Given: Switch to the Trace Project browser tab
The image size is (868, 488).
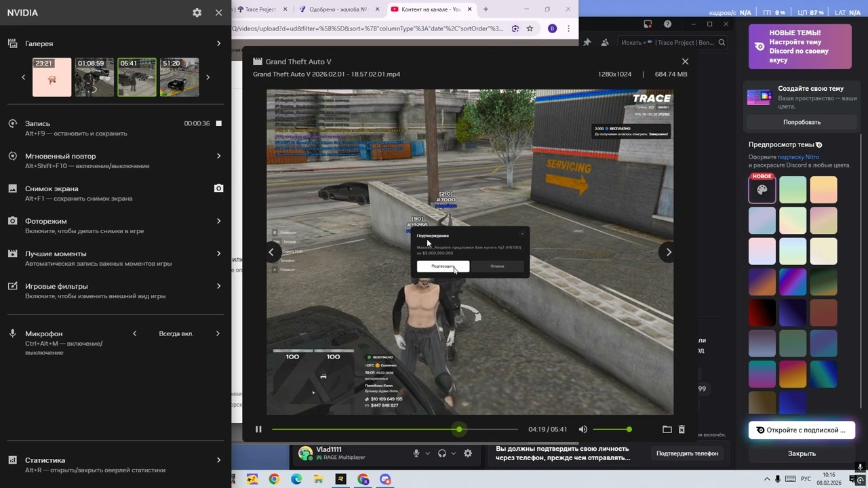Looking at the screenshot, I should coord(260,9).
